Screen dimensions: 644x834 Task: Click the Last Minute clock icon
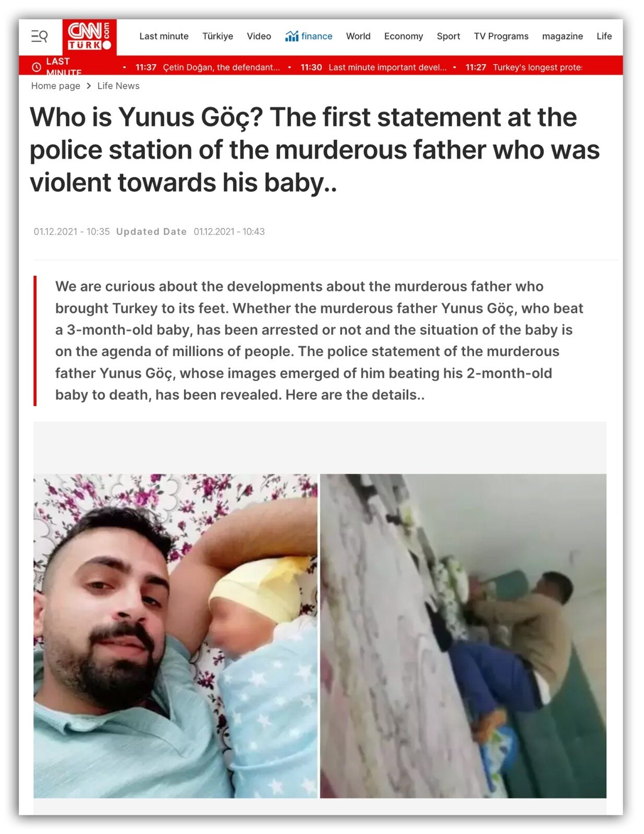37,67
